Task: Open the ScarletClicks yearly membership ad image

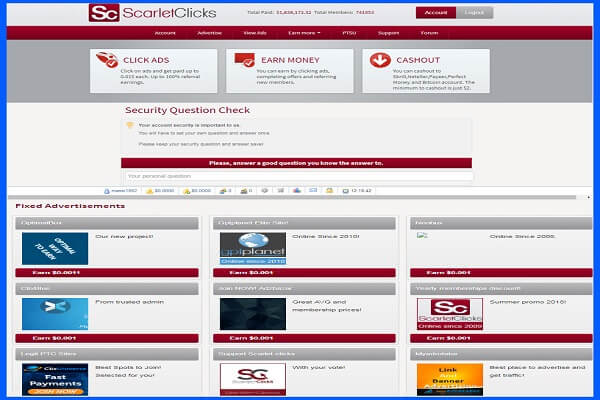Action: coord(449,314)
